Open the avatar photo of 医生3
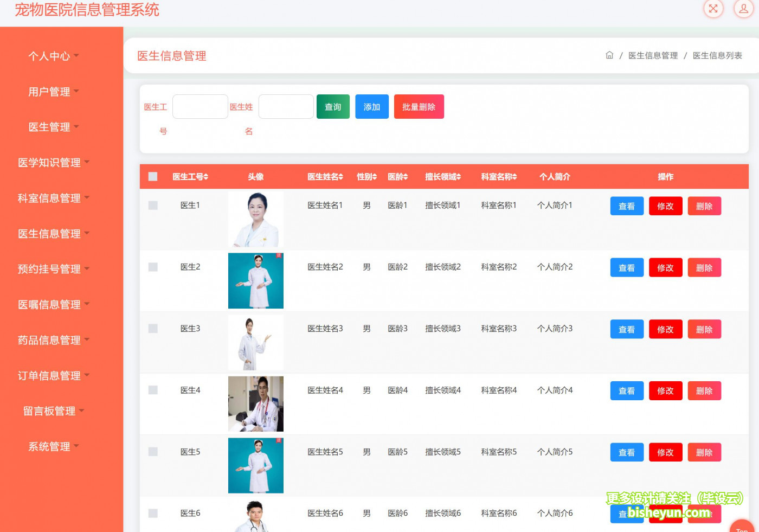The height and width of the screenshot is (532, 759). click(256, 342)
